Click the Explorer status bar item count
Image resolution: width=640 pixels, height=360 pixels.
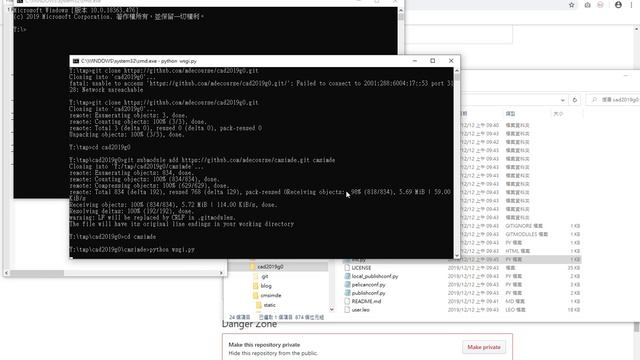pyautogui.click(x=240, y=317)
